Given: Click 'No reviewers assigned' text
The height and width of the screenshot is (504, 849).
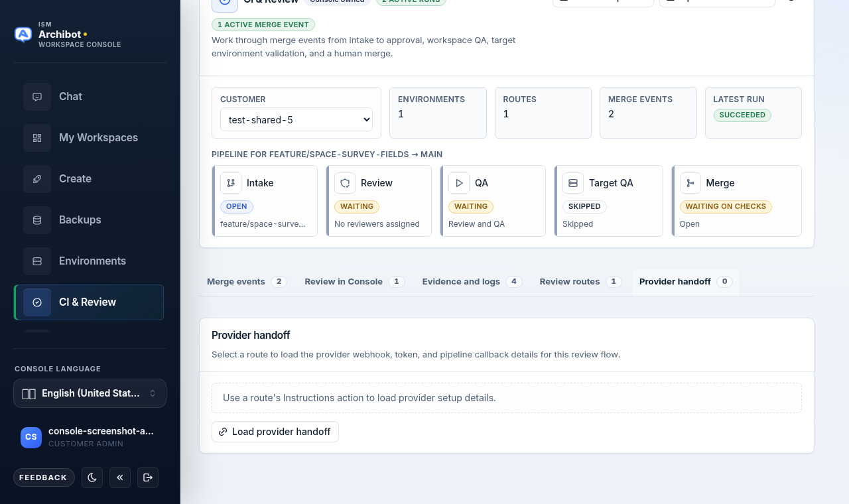Looking at the screenshot, I should 377,224.
